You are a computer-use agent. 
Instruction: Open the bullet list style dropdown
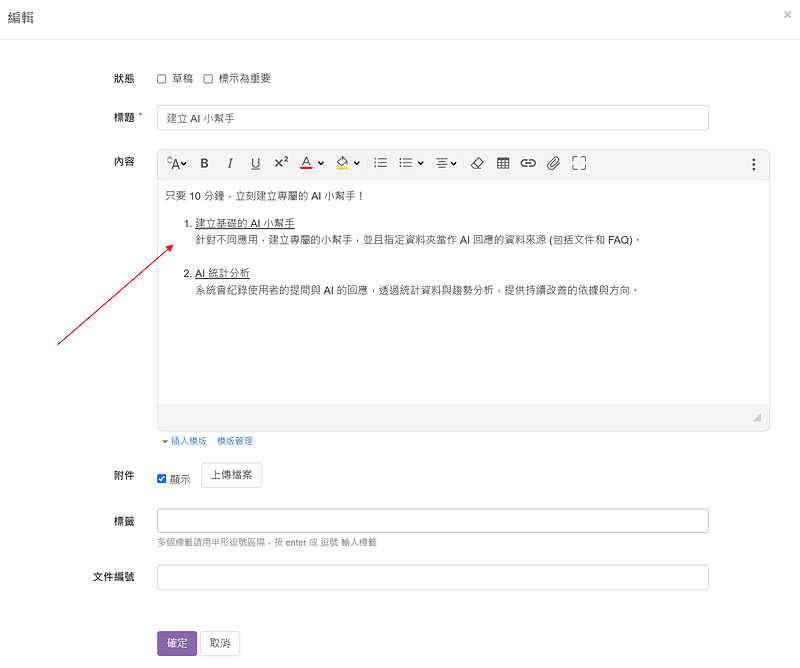[x=411, y=164]
